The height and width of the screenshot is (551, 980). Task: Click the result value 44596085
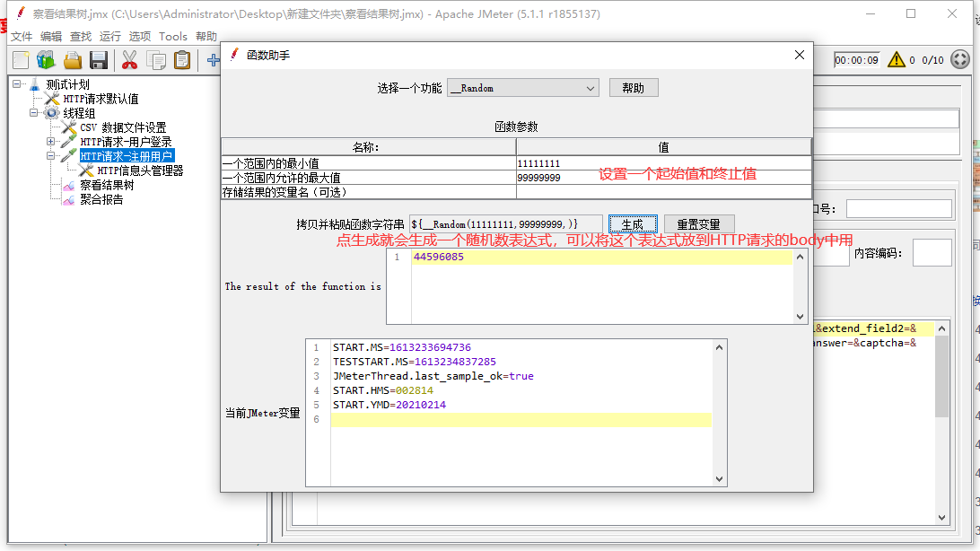(438, 257)
